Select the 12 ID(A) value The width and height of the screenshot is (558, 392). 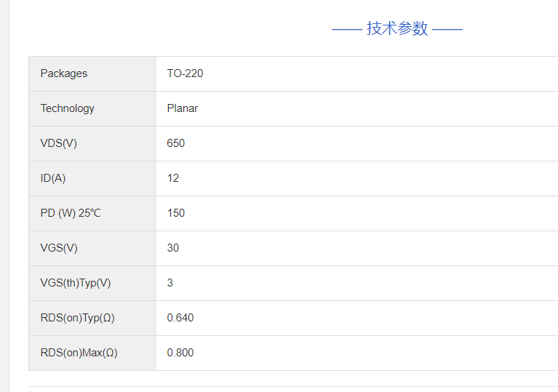click(x=173, y=178)
